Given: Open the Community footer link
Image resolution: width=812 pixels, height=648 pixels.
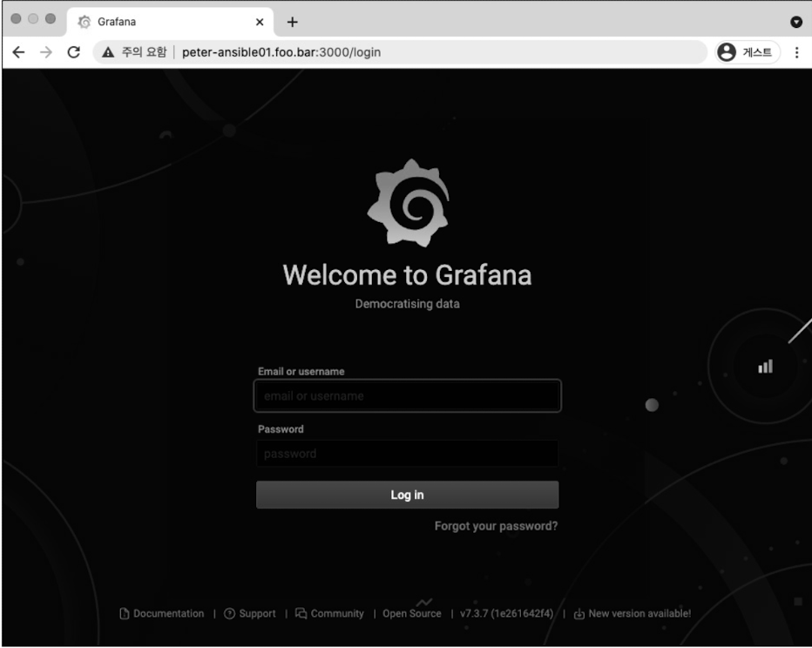Looking at the screenshot, I should coord(329,613).
